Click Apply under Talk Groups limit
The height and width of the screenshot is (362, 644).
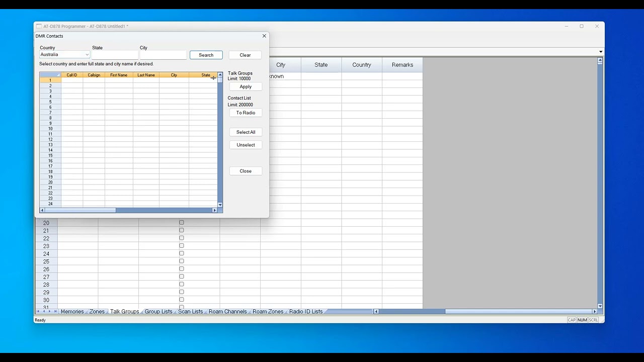click(246, 87)
